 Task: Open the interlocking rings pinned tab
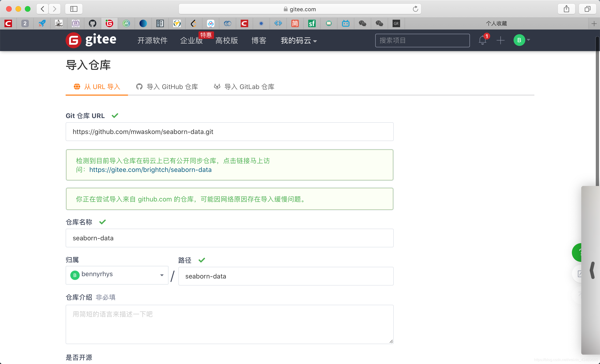[227, 23]
